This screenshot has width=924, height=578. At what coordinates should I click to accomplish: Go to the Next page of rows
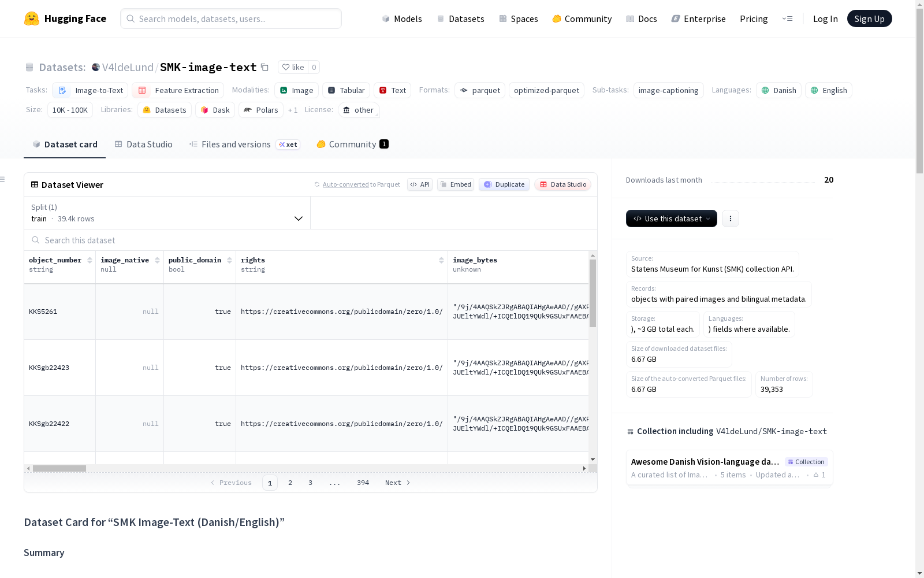point(397,483)
